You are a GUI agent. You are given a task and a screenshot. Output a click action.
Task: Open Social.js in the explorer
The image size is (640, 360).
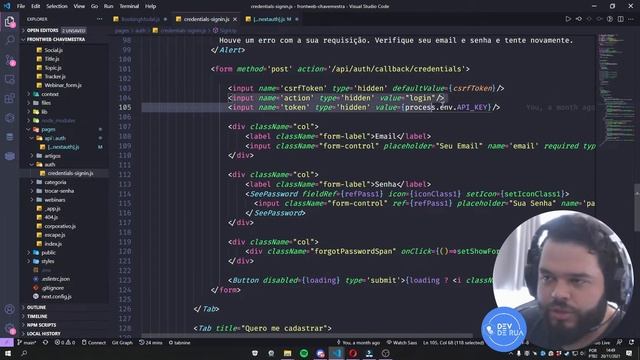53,50
